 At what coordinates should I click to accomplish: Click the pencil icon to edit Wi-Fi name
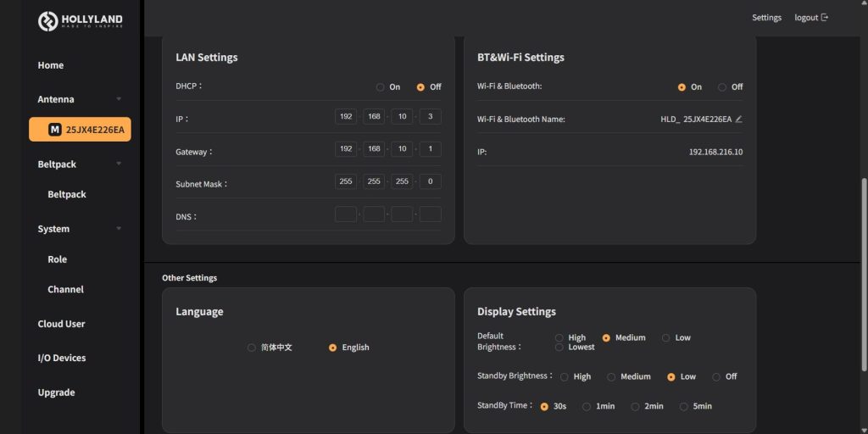click(739, 120)
